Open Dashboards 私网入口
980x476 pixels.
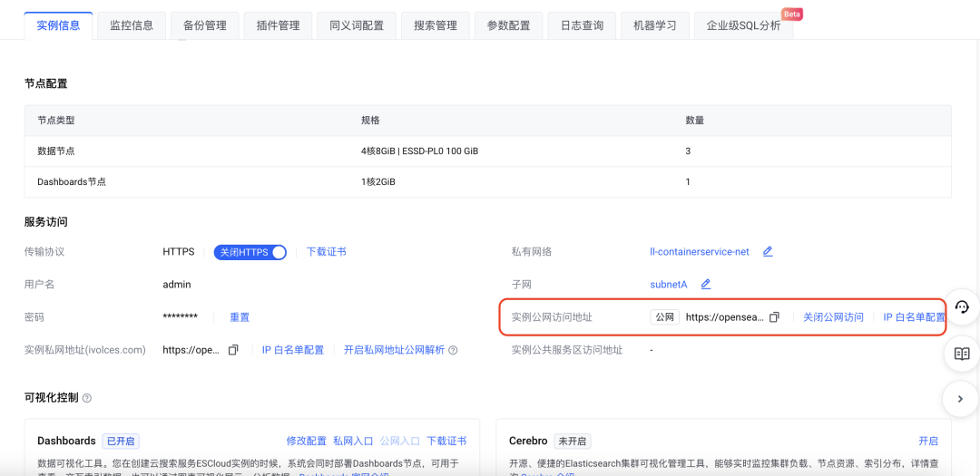pyautogui.click(x=353, y=441)
